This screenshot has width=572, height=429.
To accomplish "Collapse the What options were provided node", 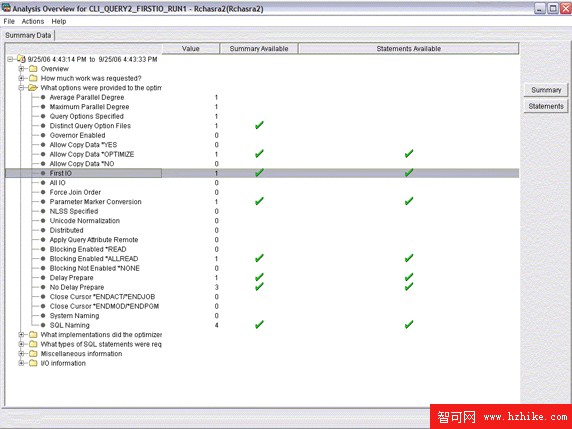I will [x=21, y=88].
